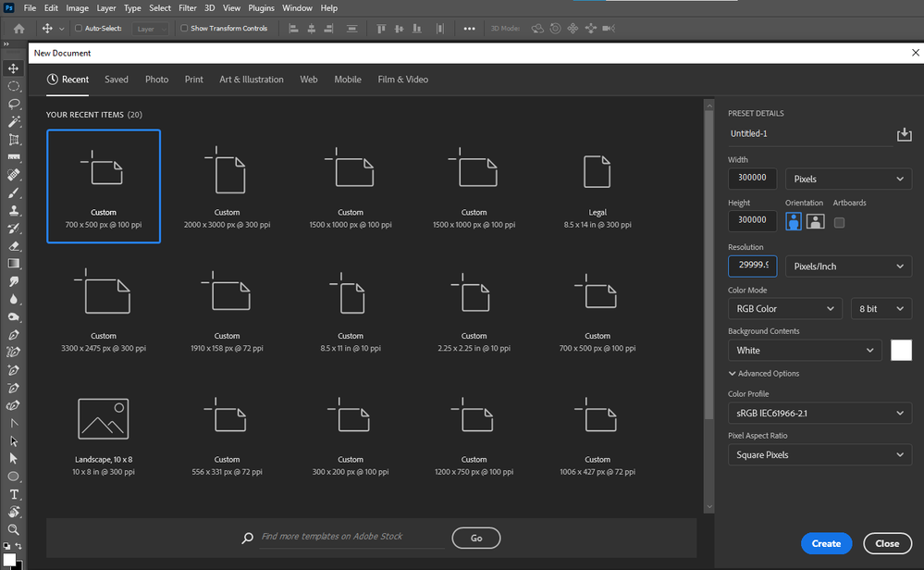Image resolution: width=924 pixels, height=570 pixels.
Task: Save the document preset icon
Action: pos(904,135)
